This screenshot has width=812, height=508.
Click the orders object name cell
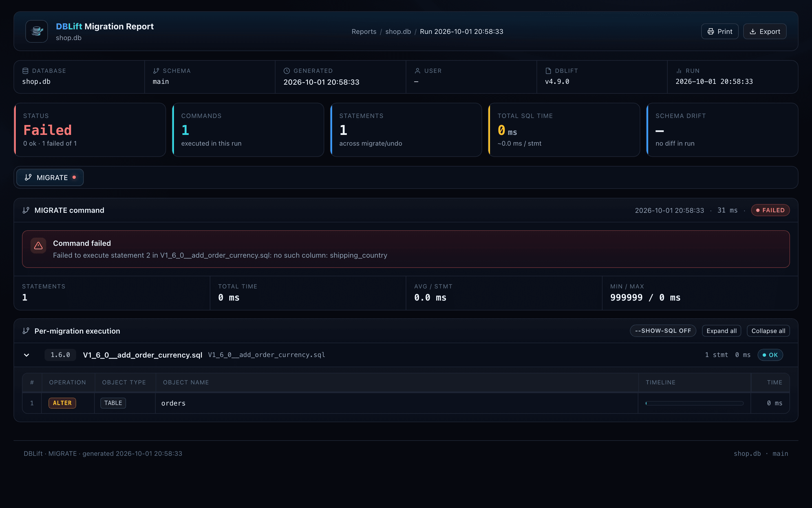396,403
